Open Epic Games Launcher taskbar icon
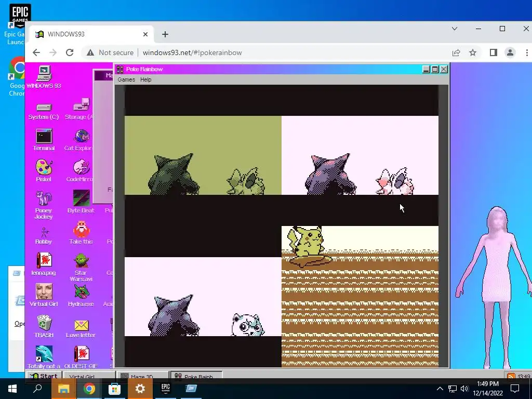532x399 pixels. pyautogui.click(x=166, y=389)
